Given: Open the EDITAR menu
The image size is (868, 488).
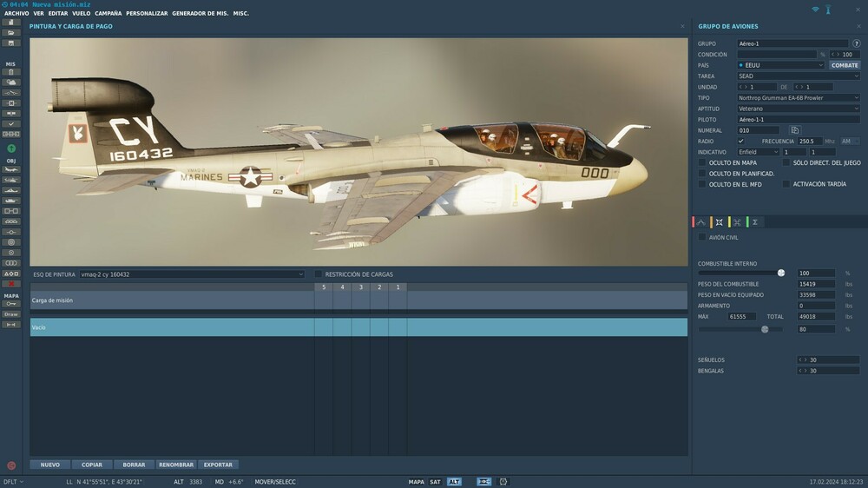Looking at the screenshot, I should [57, 13].
